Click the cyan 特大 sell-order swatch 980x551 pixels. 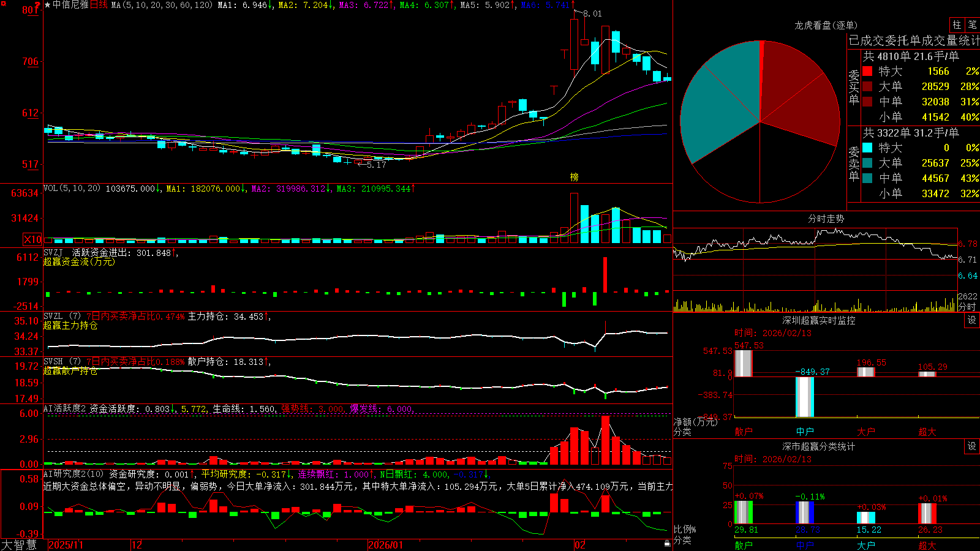point(867,148)
